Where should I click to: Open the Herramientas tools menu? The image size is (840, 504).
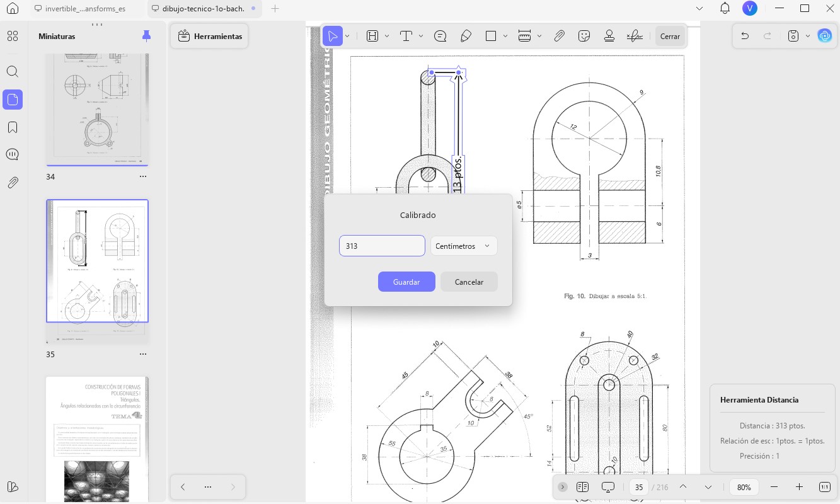210,36
